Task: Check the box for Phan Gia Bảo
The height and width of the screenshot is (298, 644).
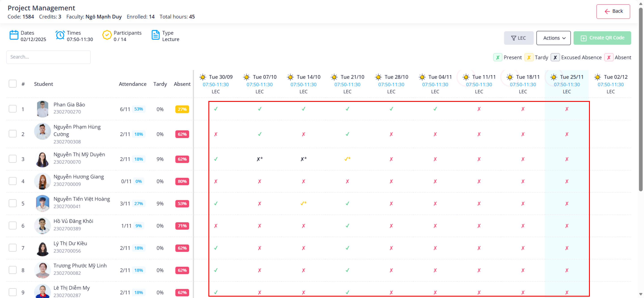Action: [x=13, y=109]
